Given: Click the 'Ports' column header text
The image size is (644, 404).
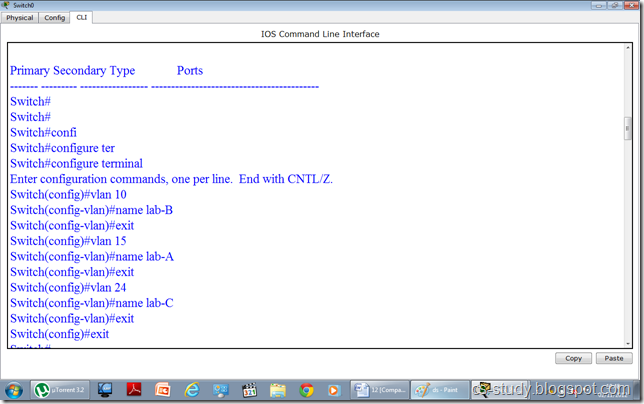Looking at the screenshot, I should click(190, 70).
